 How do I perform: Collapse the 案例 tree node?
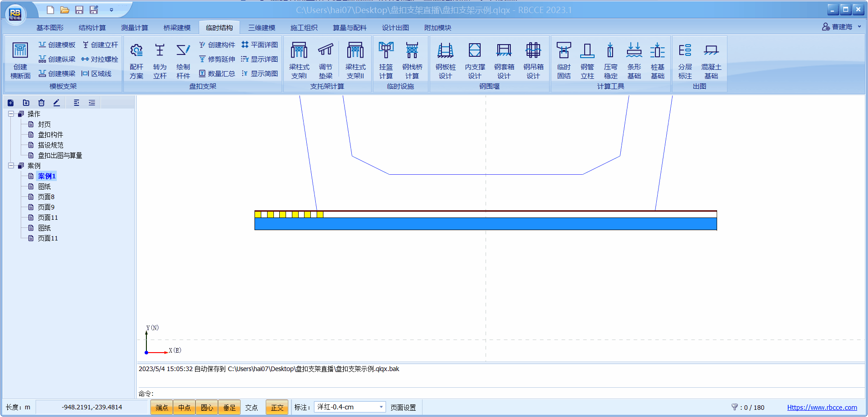coord(11,166)
